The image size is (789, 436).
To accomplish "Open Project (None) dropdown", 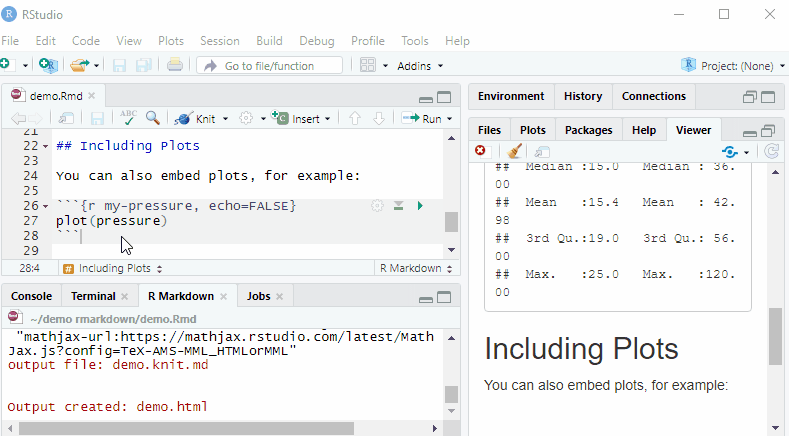I will tap(733, 66).
